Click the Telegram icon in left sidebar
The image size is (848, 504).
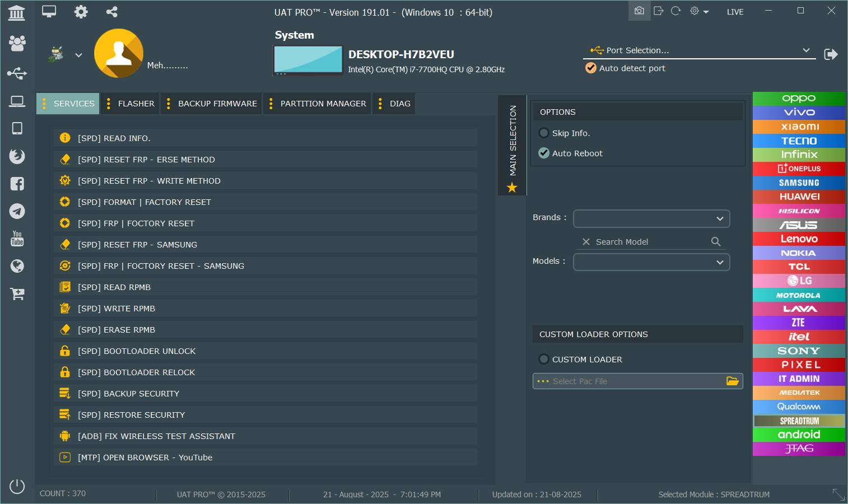[x=17, y=211]
